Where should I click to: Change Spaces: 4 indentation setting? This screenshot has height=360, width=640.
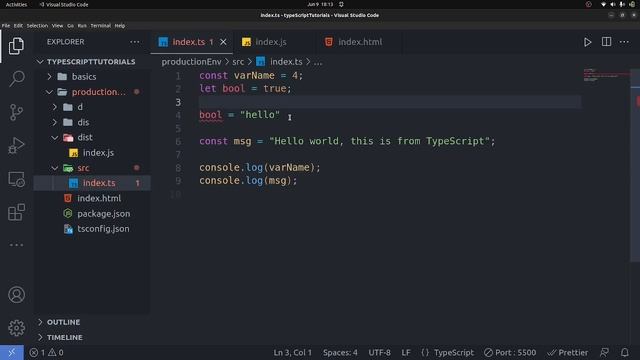(340, 352)
